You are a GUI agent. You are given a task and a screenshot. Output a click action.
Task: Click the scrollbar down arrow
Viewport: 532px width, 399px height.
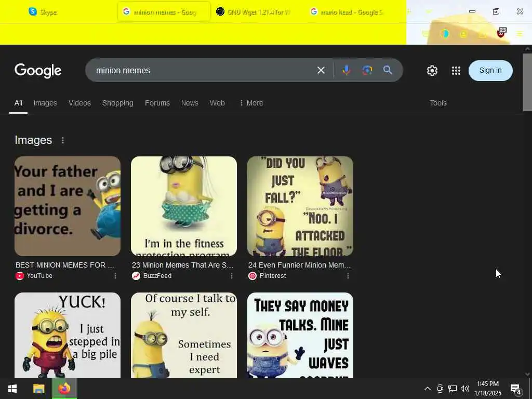click(x=527, y=374)
